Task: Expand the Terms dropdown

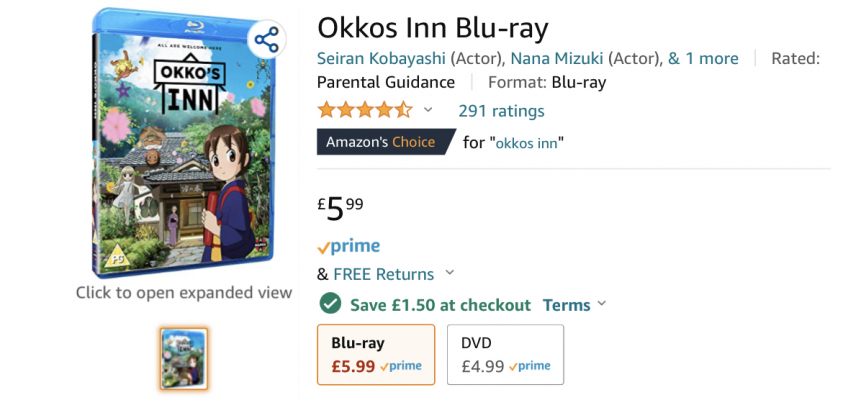Action: (x=574, y=304)
